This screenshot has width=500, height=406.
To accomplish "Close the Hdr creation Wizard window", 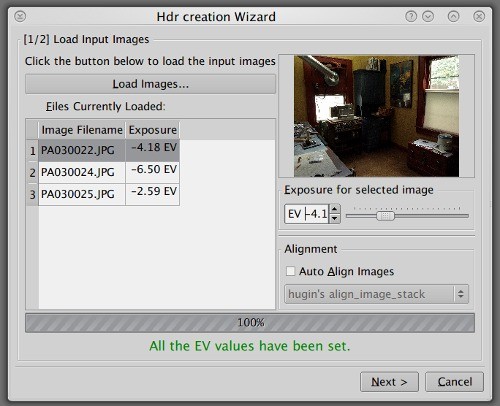I will coord(479,16).
